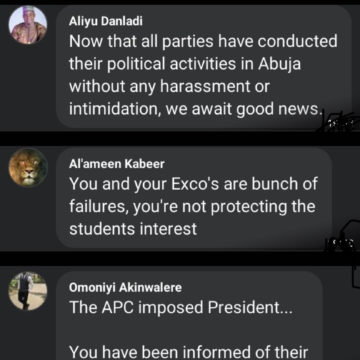
Task: Click empty area of Al'ameen's comment bubble
Action: [x=263, y=230]
